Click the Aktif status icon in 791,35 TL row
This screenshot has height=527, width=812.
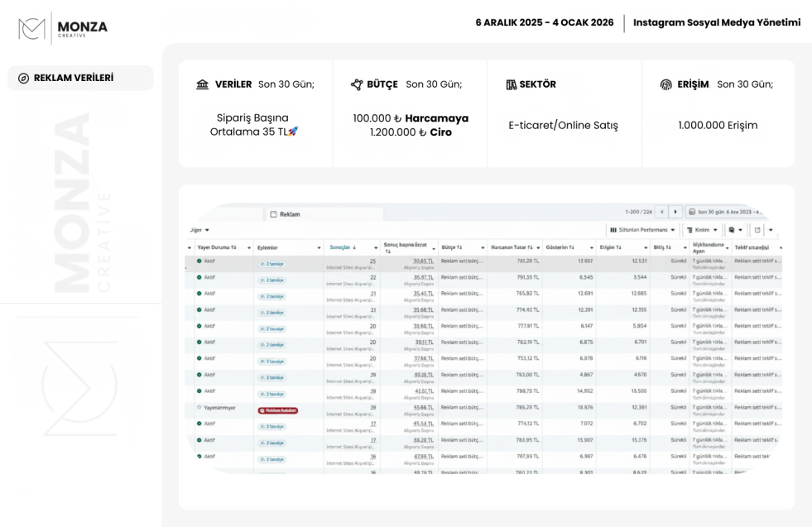click(x=199, y=277)
